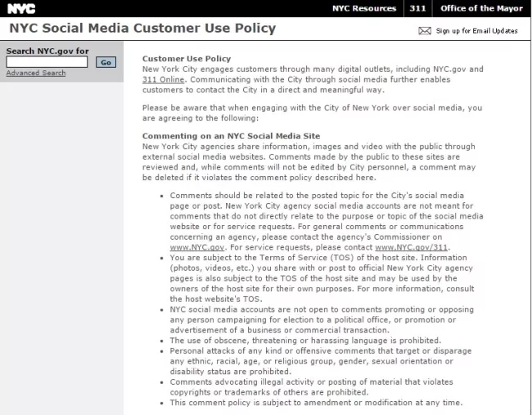Click bullet 'This comment policy is subject to amendment'
532x415 pixels.
316,403
